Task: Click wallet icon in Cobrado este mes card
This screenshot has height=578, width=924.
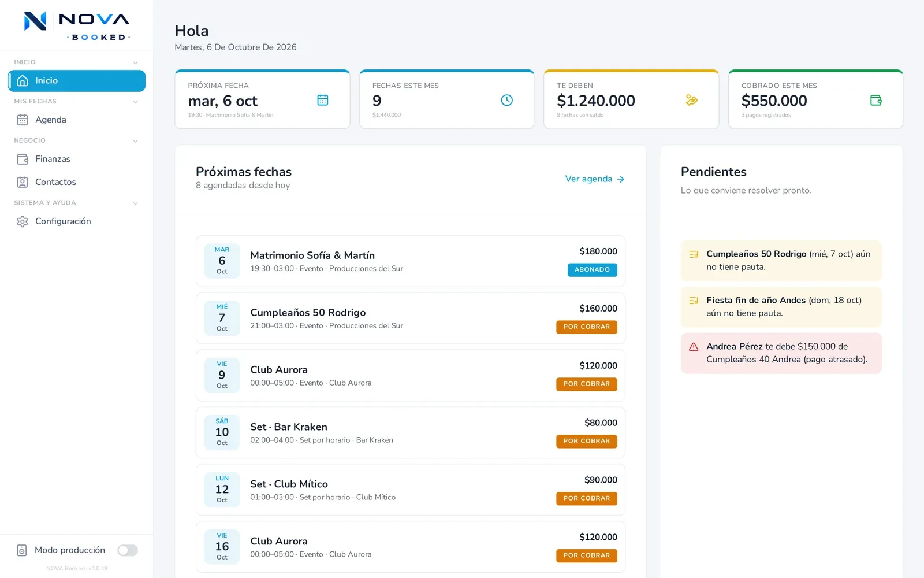Action: [x=876, y=100]
